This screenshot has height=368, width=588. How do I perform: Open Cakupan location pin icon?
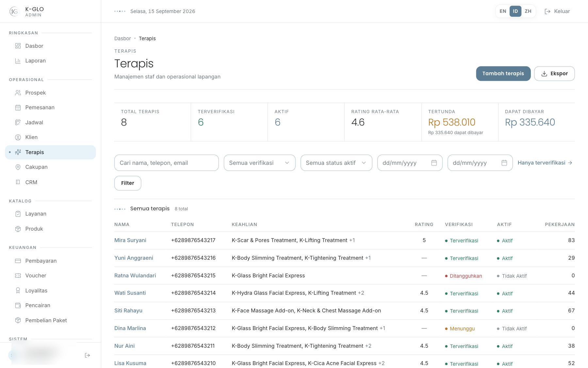[x=18, y=167]
